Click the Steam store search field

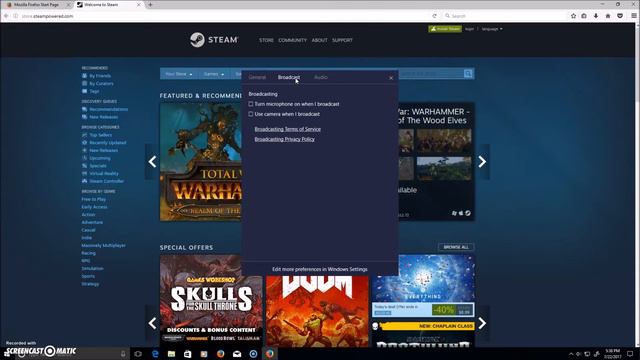[431, 74]
